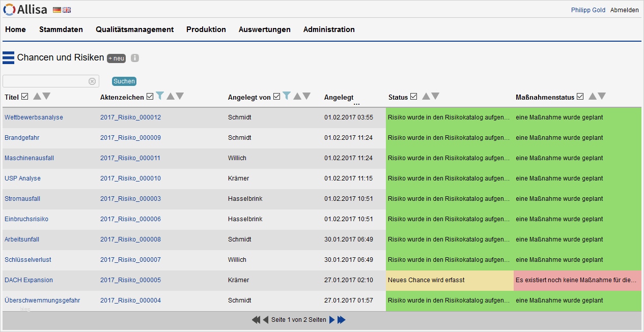The width and height of the screenshot is (644, 332).
Task: Click the Suchen button
Action: click(124, 81)
